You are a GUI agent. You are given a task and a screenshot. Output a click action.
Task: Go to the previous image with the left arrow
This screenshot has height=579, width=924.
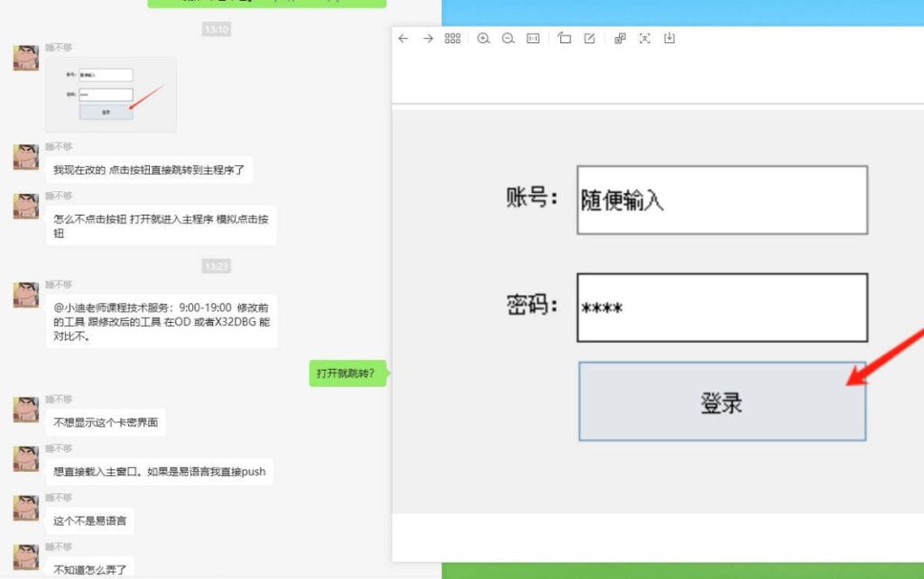[403, 39]
